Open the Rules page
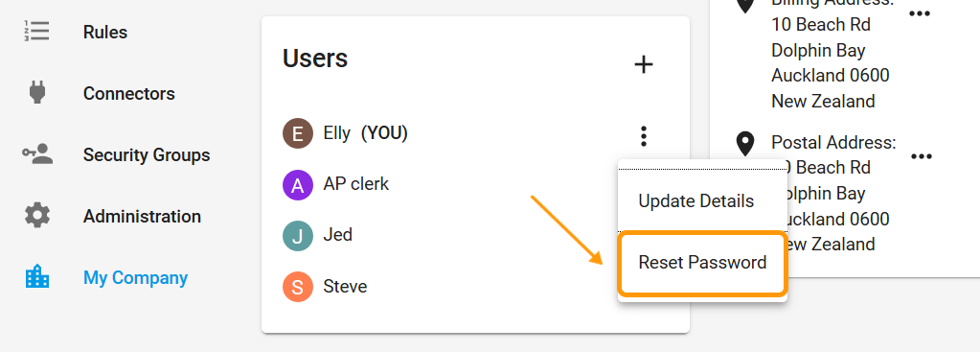 (105, 32)
